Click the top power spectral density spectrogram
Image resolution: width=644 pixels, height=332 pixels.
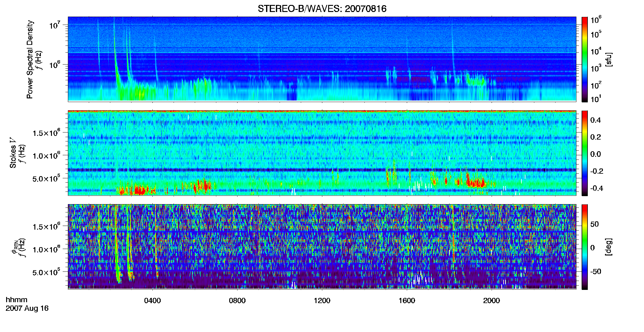pyautogui.click(x=322, y=59)
